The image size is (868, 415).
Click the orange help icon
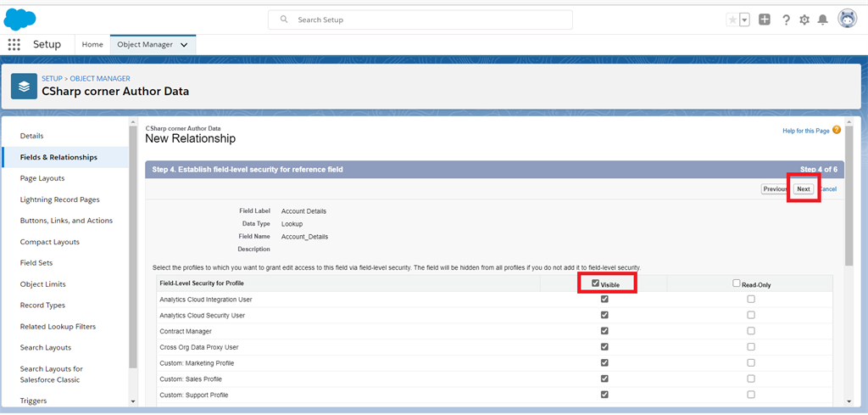(837, 130)
